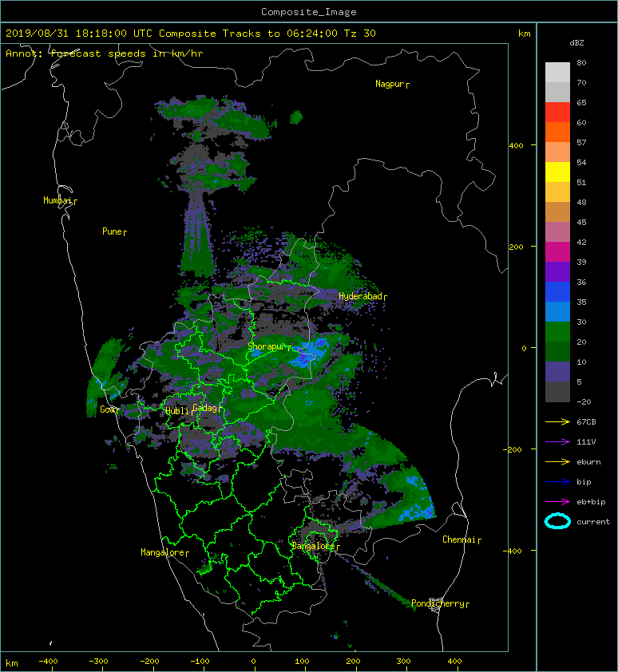This screenshot has height=672, width=618.
Task: Click the light orange 57 dBZ swatch
Action: pyautogui.click(x=557, y=152)
